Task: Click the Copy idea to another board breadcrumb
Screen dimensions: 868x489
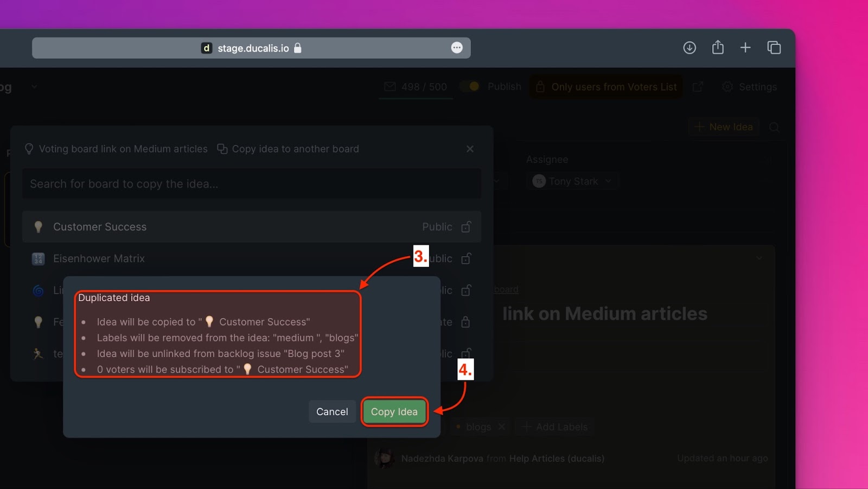Action: point(295,149)
